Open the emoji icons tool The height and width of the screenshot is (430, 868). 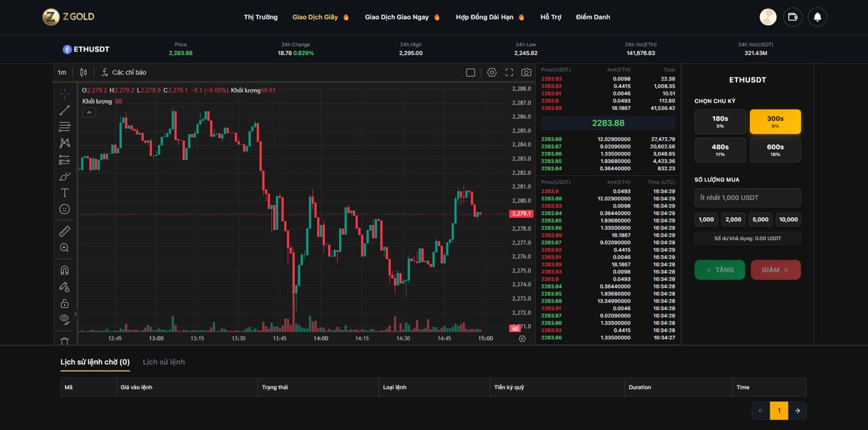point(64,210)
